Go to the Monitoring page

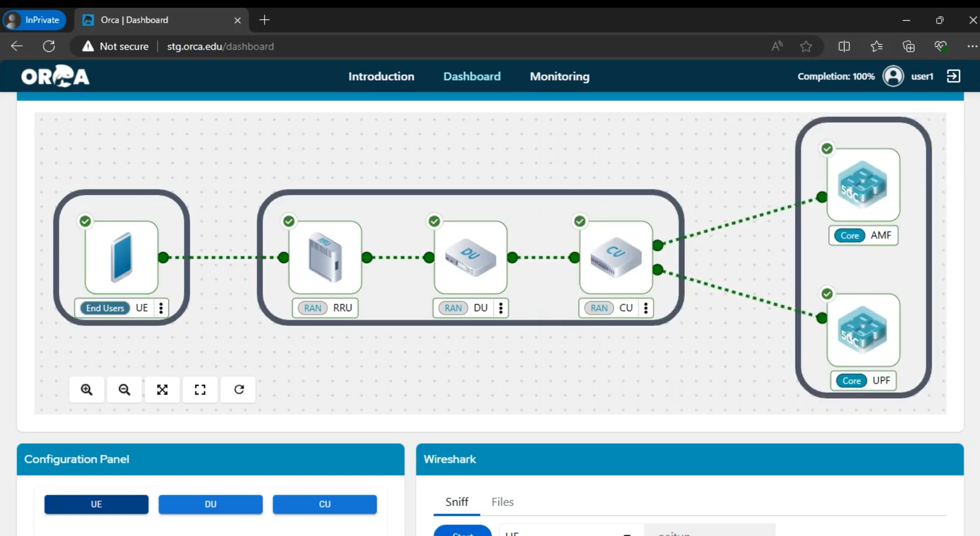coord(559,76)
